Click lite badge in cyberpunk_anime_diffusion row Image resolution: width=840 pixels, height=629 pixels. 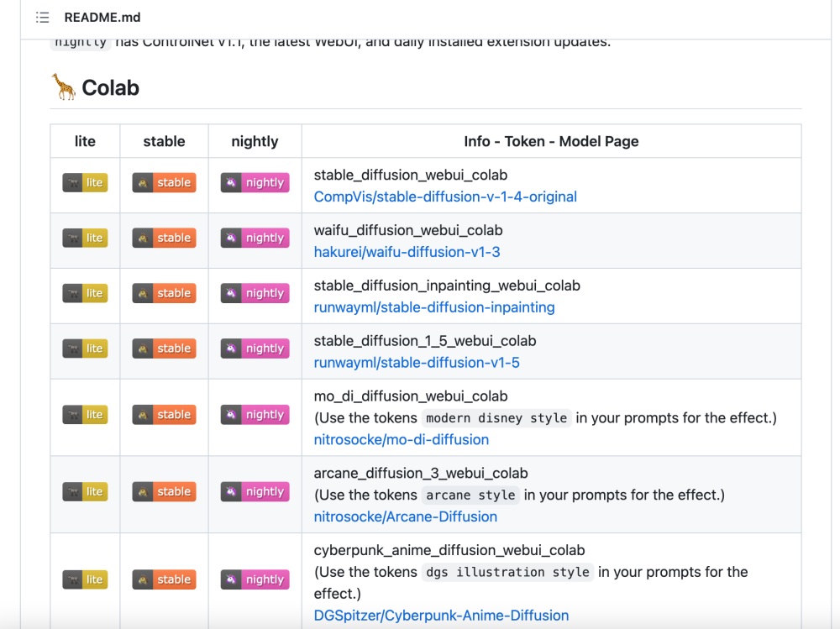coord(85,579)
